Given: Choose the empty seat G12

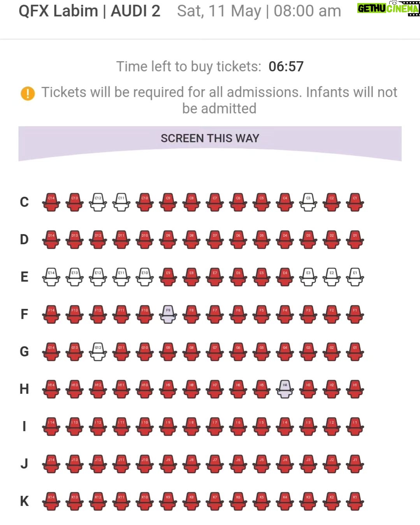Looking at the screenshot, I should (98, 352).
